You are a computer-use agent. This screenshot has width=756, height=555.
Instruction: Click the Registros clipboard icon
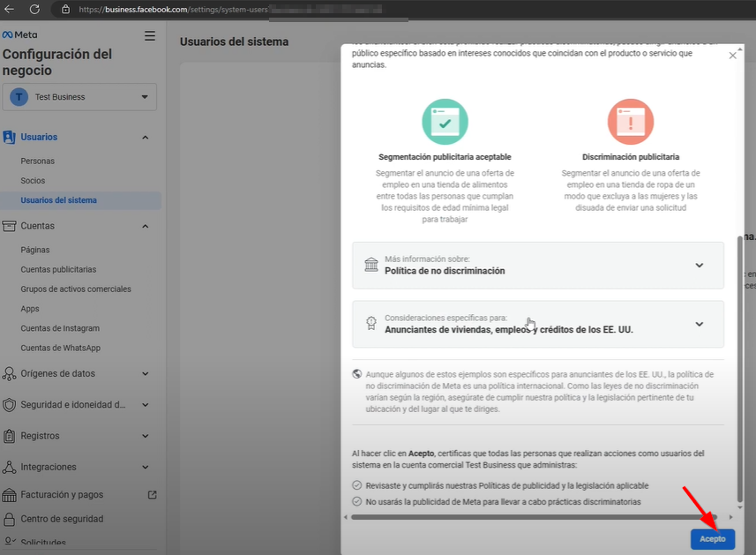point(9,436)
